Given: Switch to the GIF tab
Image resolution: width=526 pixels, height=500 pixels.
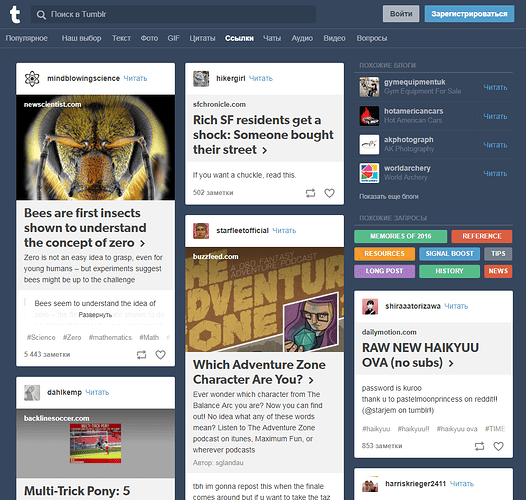Looking at the screenshot, I should pos(173,38).
